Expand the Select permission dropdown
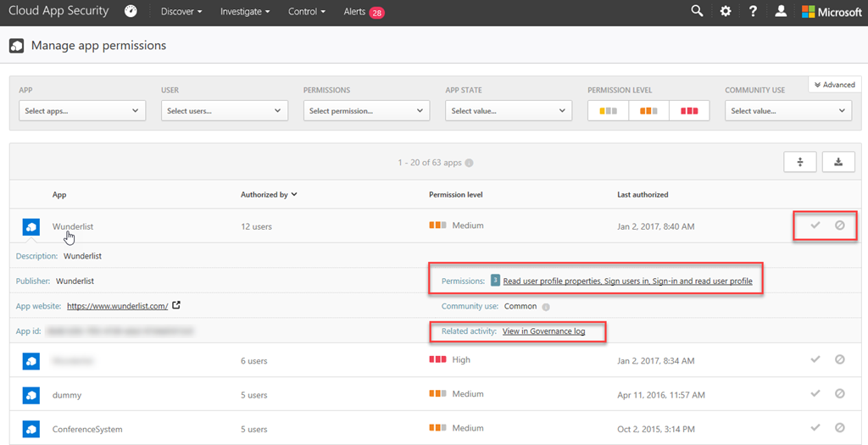Screen dimensions: 868x445 366,111
